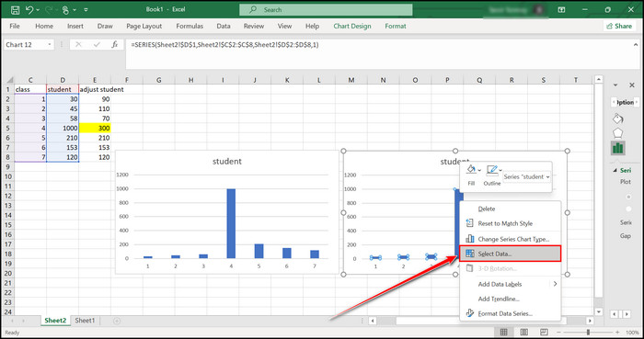Expand Add Data Labels submenu arrow

[555, 284]
